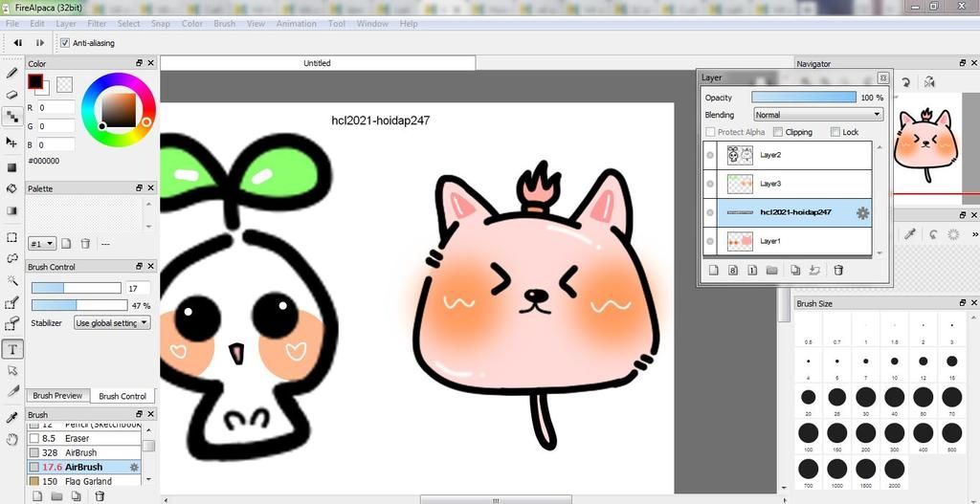This screenshot has width=980, height=504.
Task: Open the Filter menu
Action: click(97, 24)
